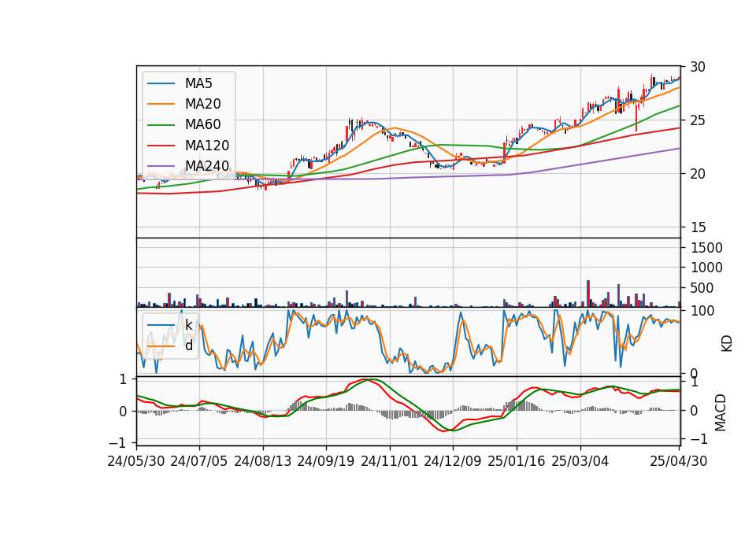756x543 pixels.
Task: Click the date label 24/05/30
Action: pos(136,462)
